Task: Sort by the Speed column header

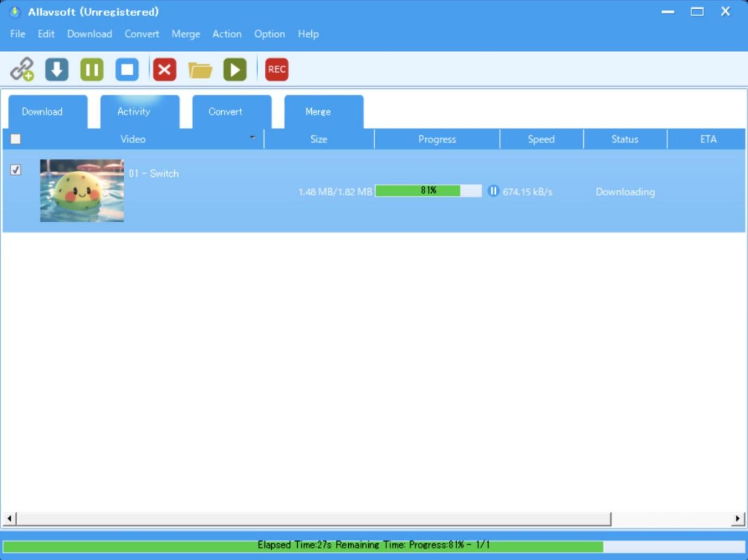Action: click(541, 139)
